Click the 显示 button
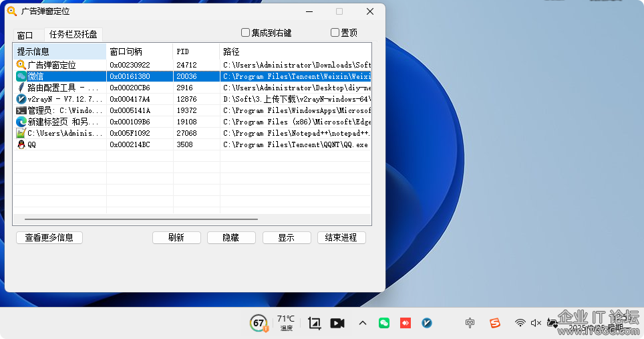Image resolution: width=644 pixels, height=339 pixels. coord(287,237)
